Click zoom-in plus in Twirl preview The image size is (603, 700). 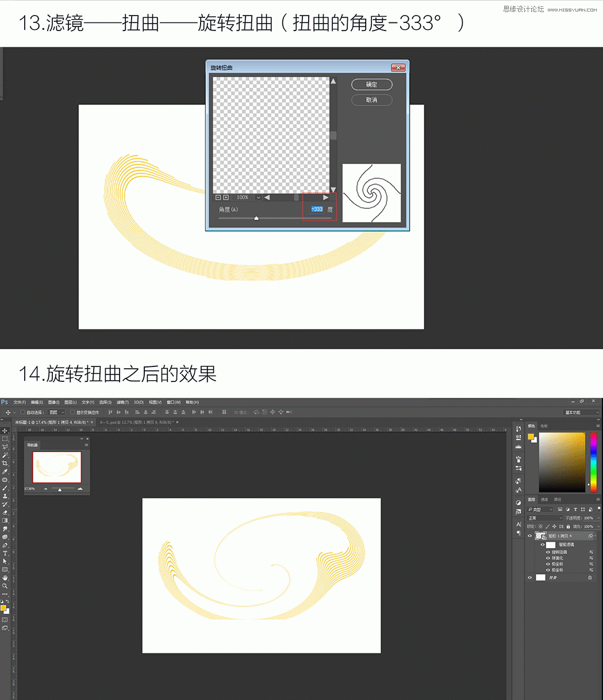click(226, 197)
